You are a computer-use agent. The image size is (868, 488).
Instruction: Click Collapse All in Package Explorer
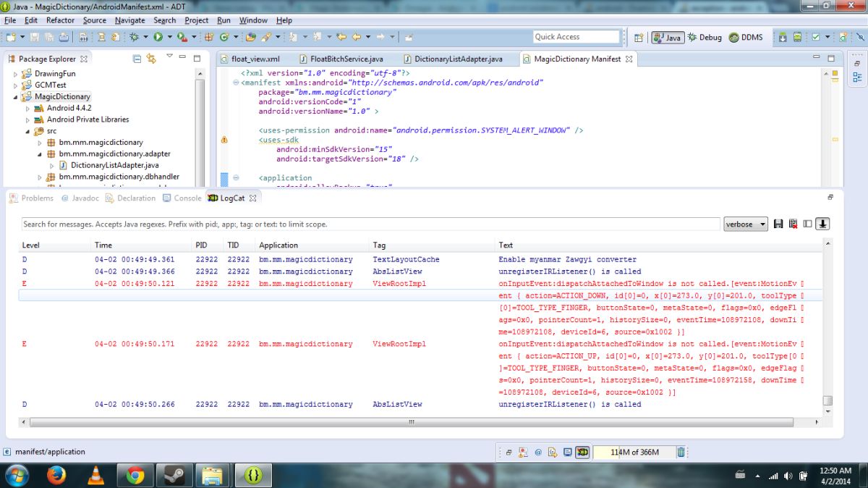pyautogui.click(x=137, y=59)
